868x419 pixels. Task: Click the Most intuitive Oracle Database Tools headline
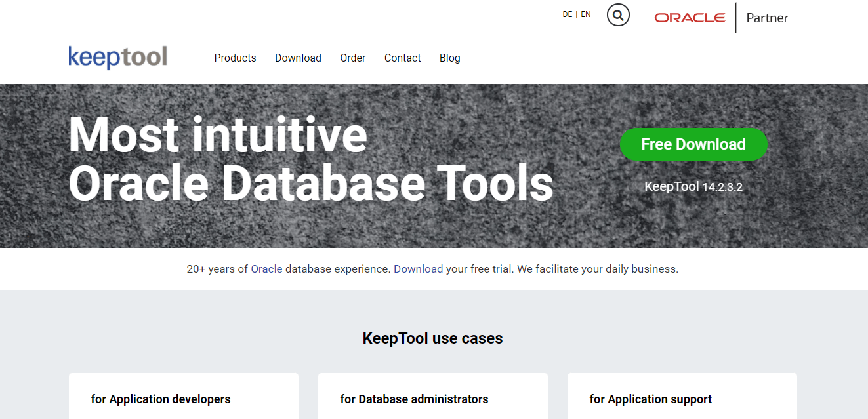point(311,159)
